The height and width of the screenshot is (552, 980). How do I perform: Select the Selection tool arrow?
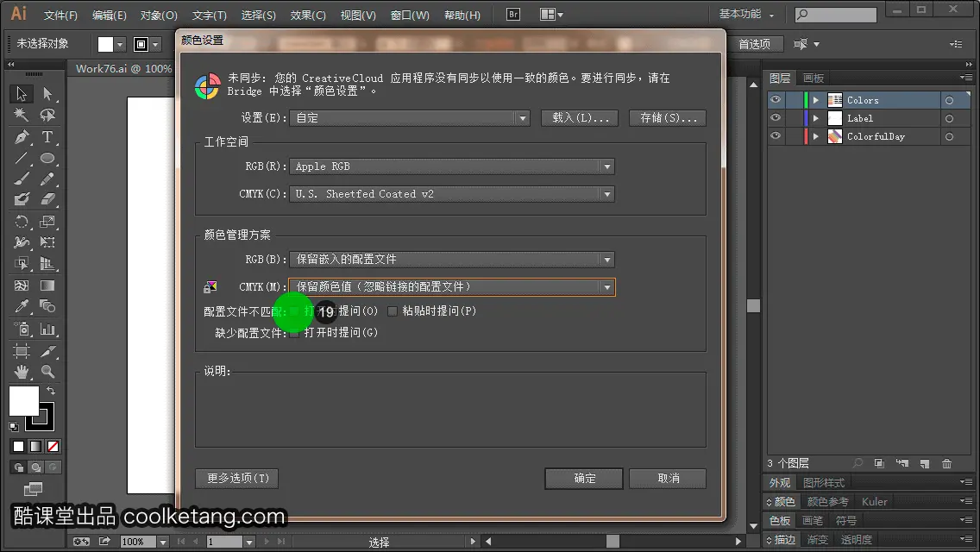pyautogui.click(x=22, y=94)
